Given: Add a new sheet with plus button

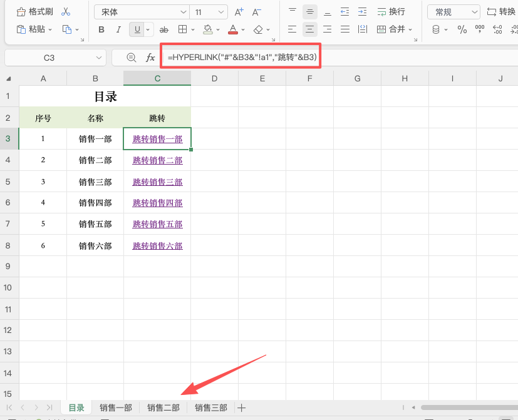Looking at the screenshot, I should [242, 407].
